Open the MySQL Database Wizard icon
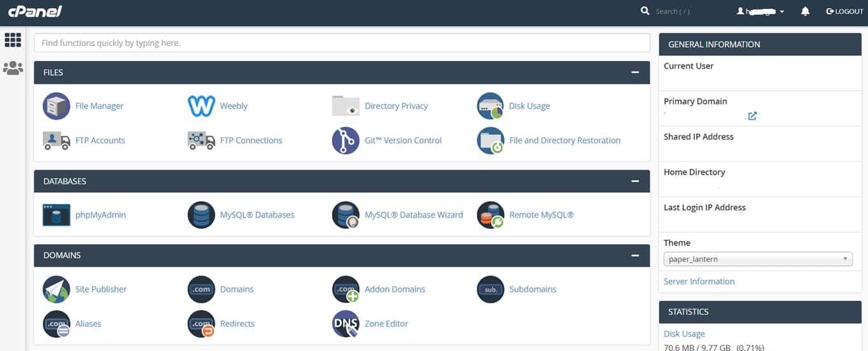Viewport: 868px width, 351px height. pyautogui.click(x=346, y=215)
